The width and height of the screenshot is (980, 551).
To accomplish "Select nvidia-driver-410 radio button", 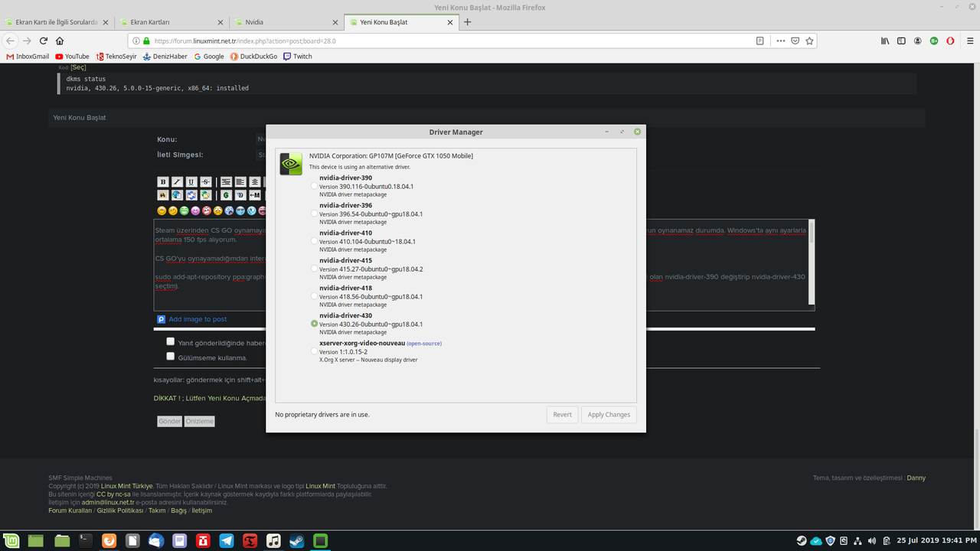I will coord(315,241).
